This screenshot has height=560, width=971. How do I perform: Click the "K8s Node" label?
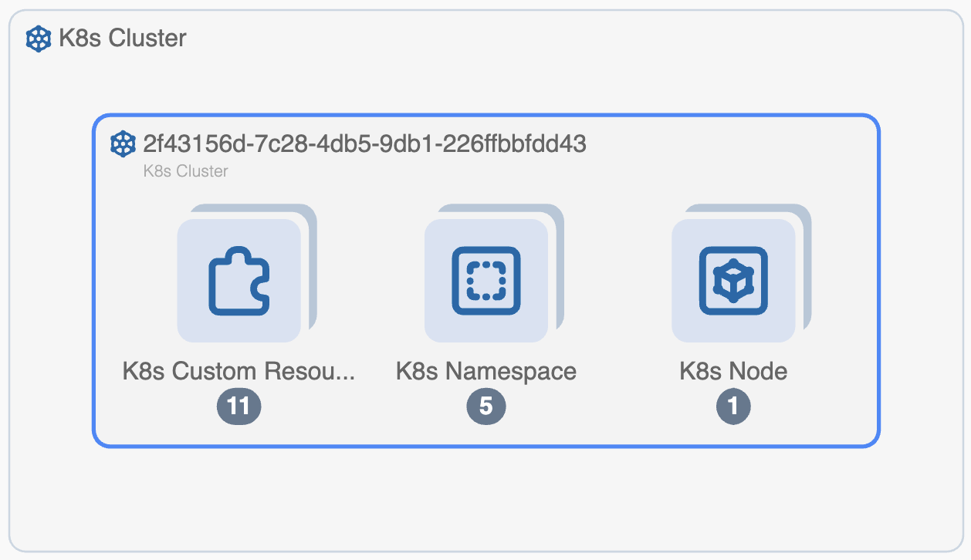click(x=732, y=371)
